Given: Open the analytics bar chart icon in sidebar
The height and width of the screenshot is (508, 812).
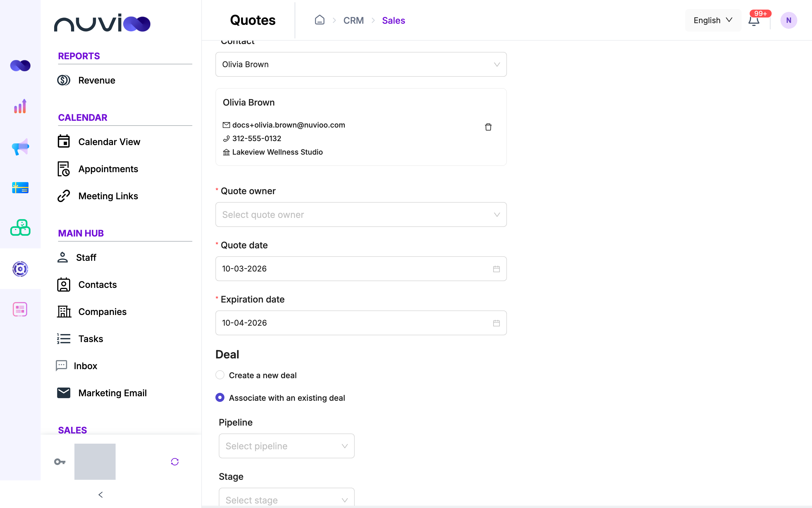Looking at the screenshot, I should pos(20,106).
